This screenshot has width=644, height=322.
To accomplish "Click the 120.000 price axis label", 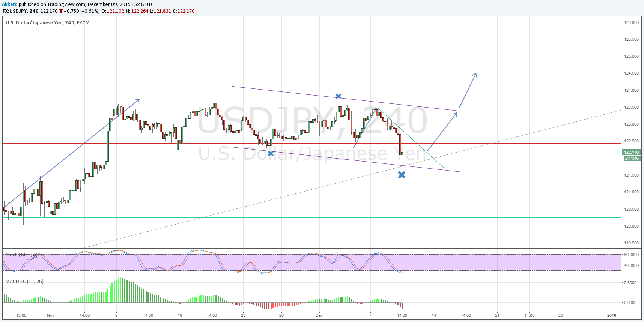I will (631, 226).
